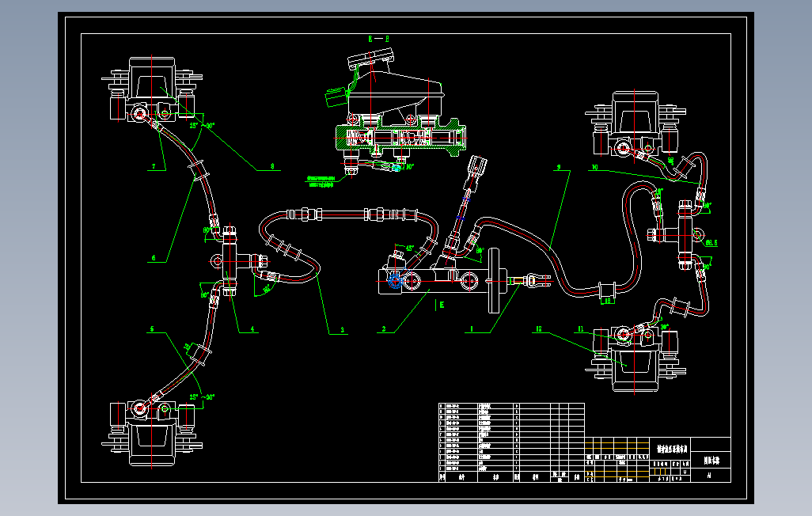Select the 25°~30° angle at top-left caliper
The width and height of the screenshot is (812, 516).
click(202, 125)
